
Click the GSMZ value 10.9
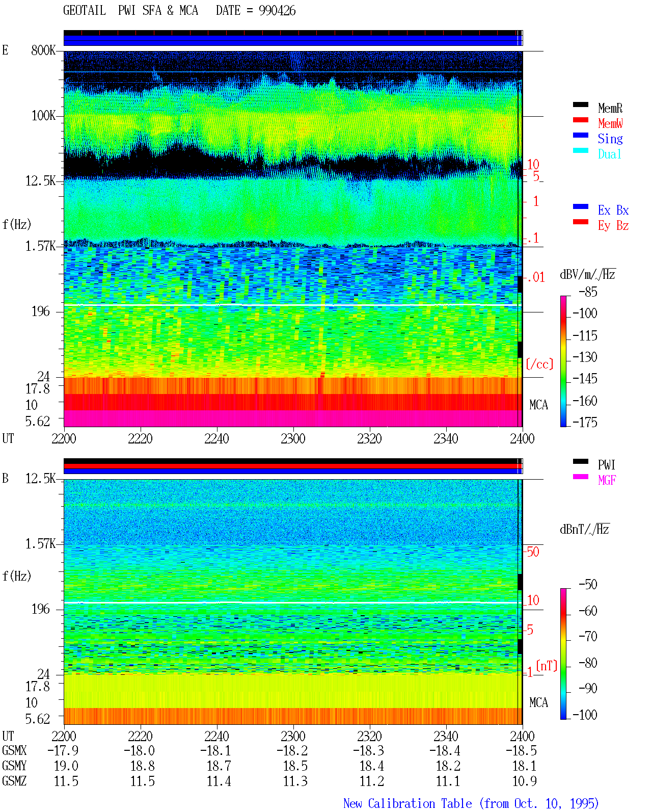coord(524,781)
